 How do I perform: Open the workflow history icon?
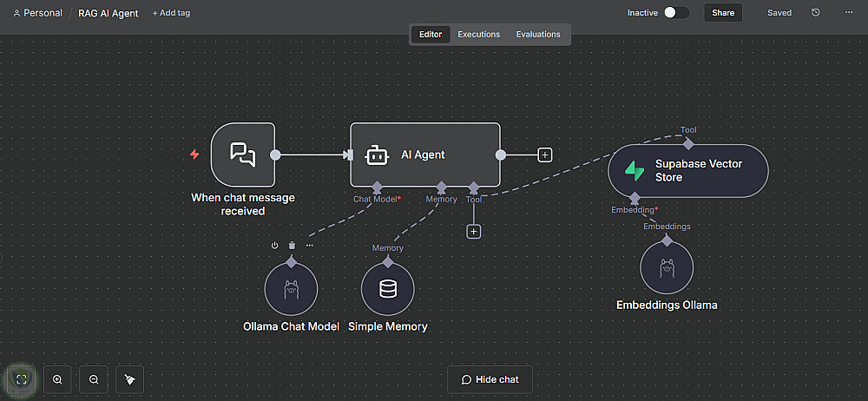(815, 13)
